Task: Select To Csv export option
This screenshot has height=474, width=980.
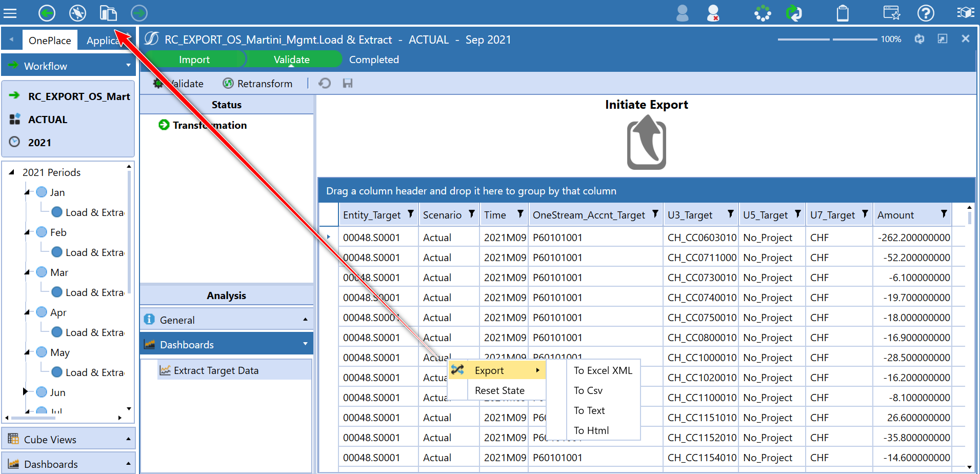Action: (588, 390)
